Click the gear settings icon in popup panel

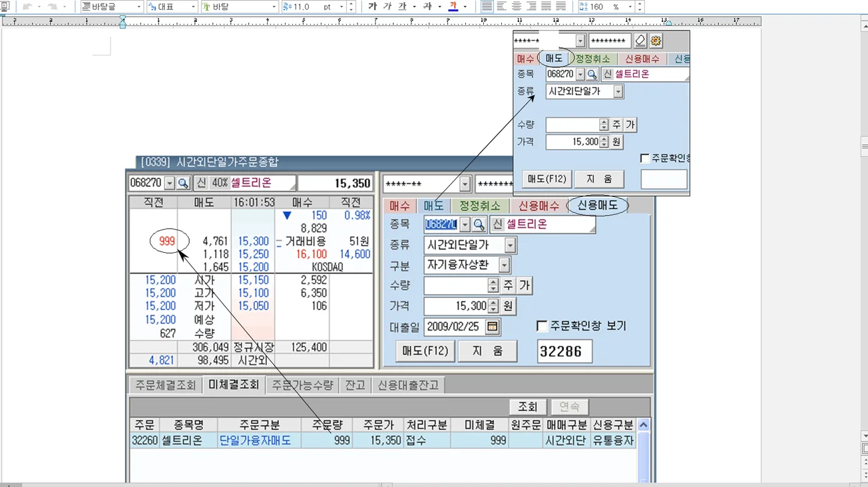656,41
